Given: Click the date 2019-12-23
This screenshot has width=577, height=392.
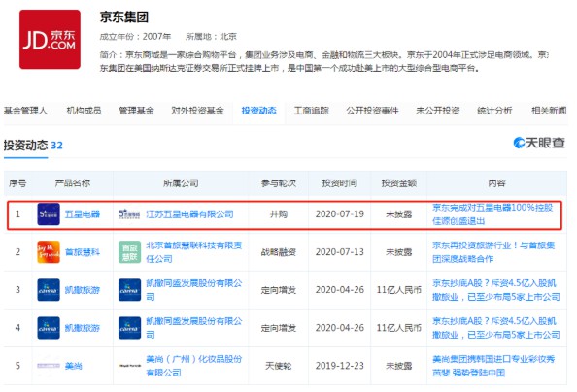Looking at the screenshot, I should coord(340,366).
